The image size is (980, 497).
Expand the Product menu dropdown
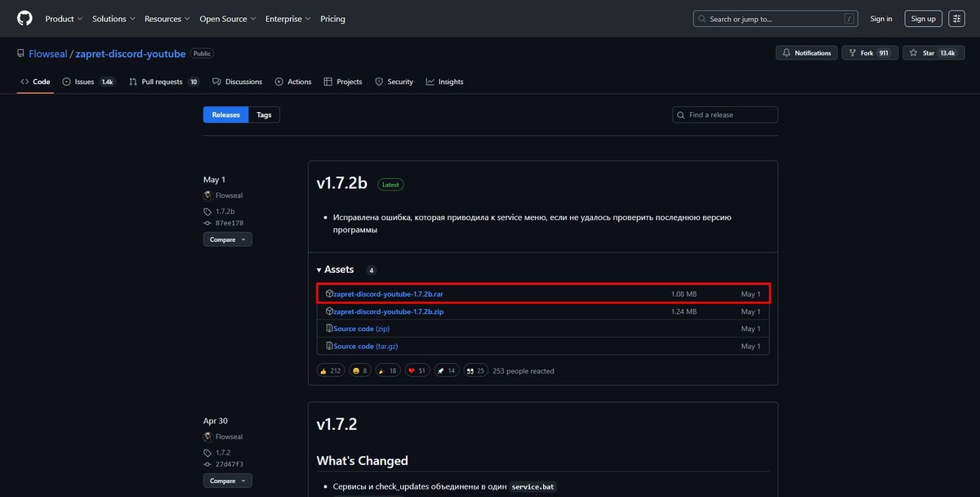click(63, 18)
